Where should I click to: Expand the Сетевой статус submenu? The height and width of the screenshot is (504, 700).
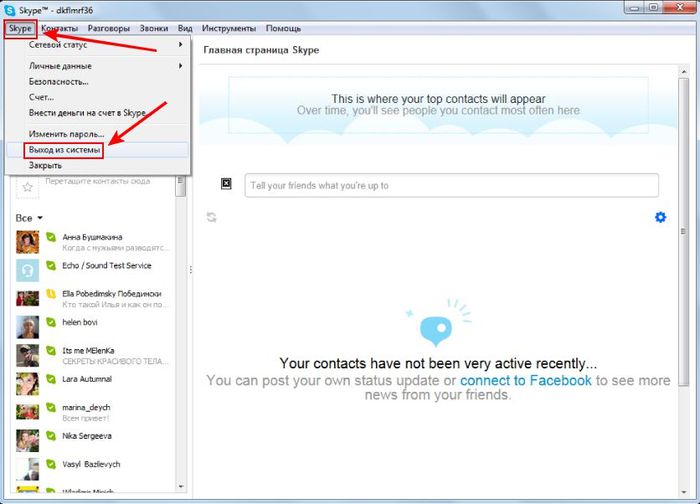pos(98,45)
